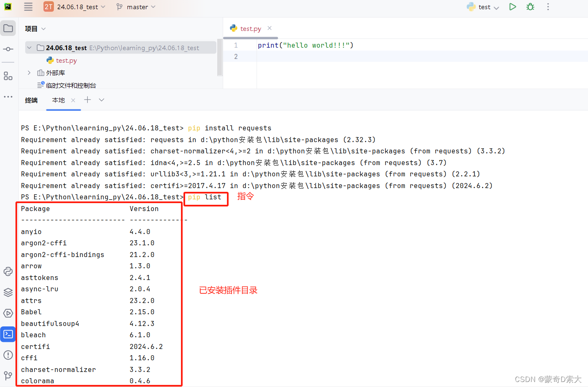588x387 pixels.
Task: Click the project tree vertical scrollbar
Action: point(219,57)
